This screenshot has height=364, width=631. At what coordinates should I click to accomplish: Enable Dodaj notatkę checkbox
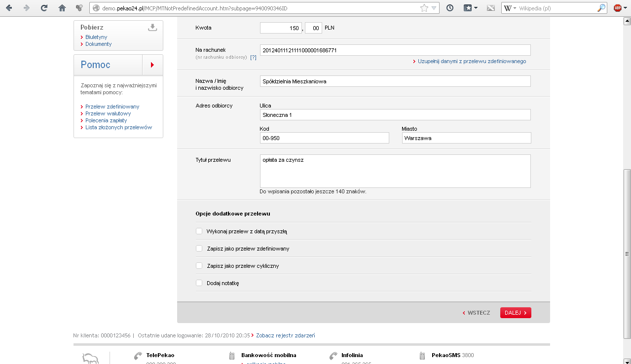(x=199, y=283)
